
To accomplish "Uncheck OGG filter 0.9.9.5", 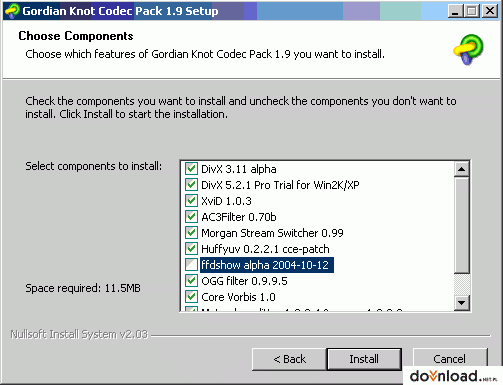I will pos(191,281).
